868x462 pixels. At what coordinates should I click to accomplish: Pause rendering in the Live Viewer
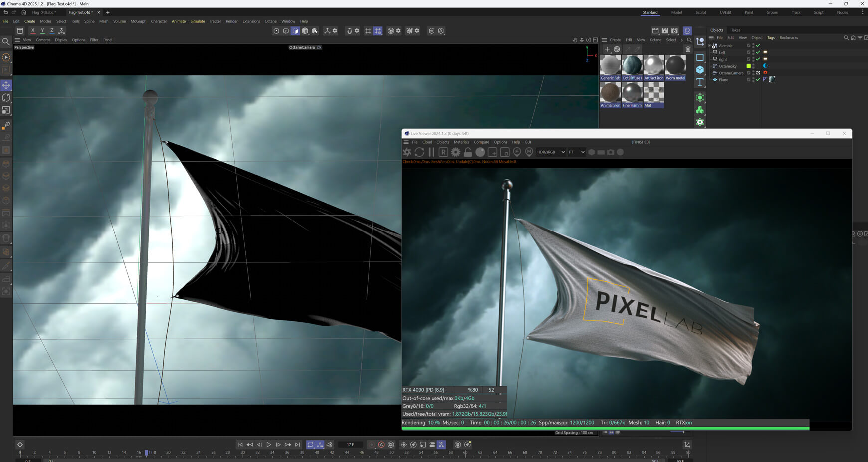pos(431,152)
